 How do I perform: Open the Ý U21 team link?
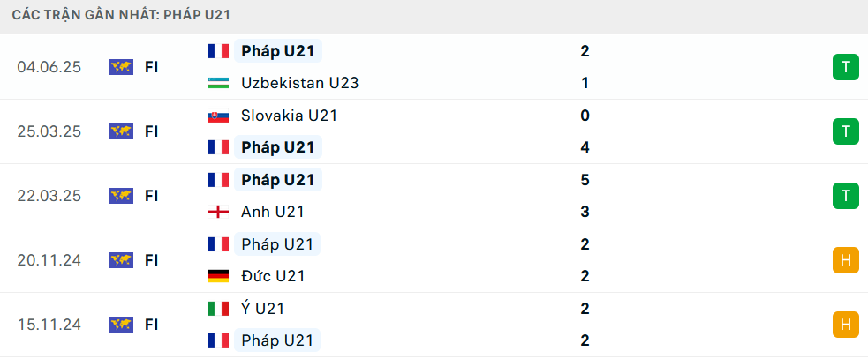point(262,308)
